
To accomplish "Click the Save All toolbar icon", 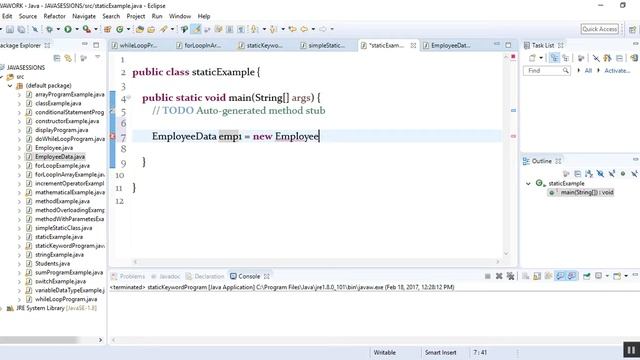I will point(21,29).
